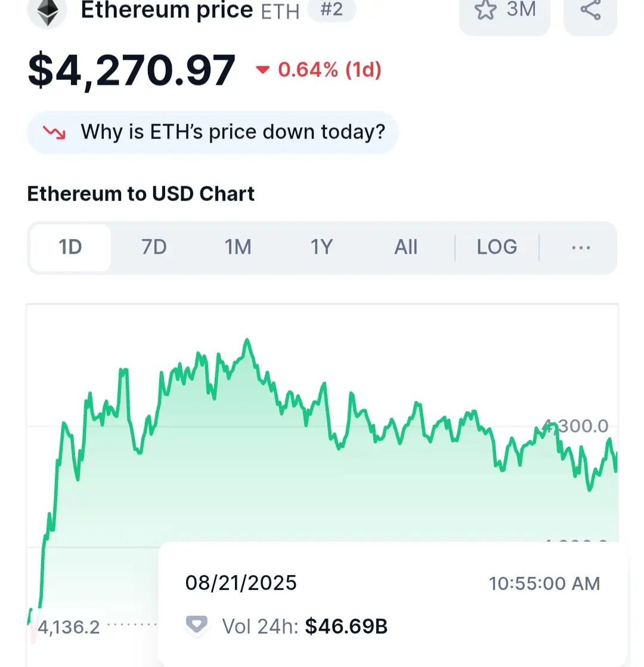Switch to the 7D chart range
This screenshot has width=644, height=667.
pos(154,248)
